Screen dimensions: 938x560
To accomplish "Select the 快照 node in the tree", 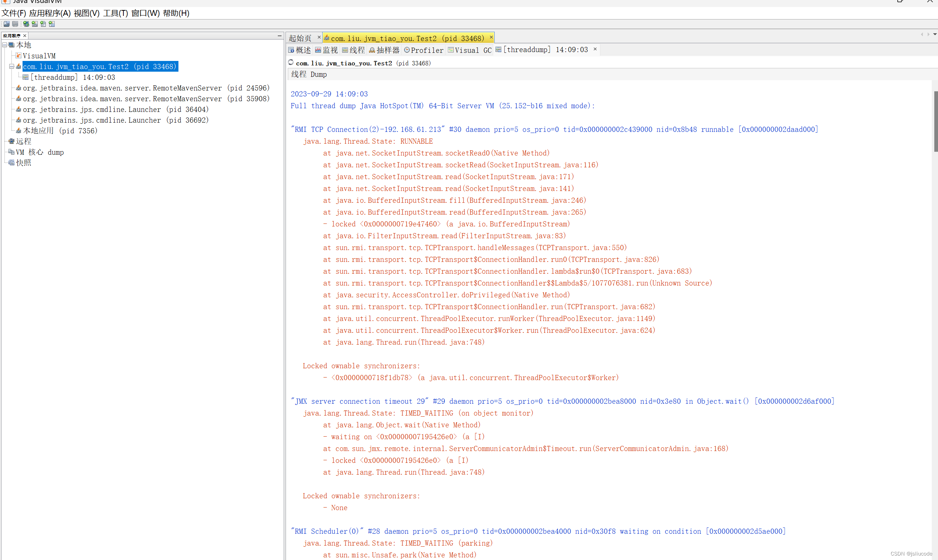I will pyautogui.click(x=23, y=163).
